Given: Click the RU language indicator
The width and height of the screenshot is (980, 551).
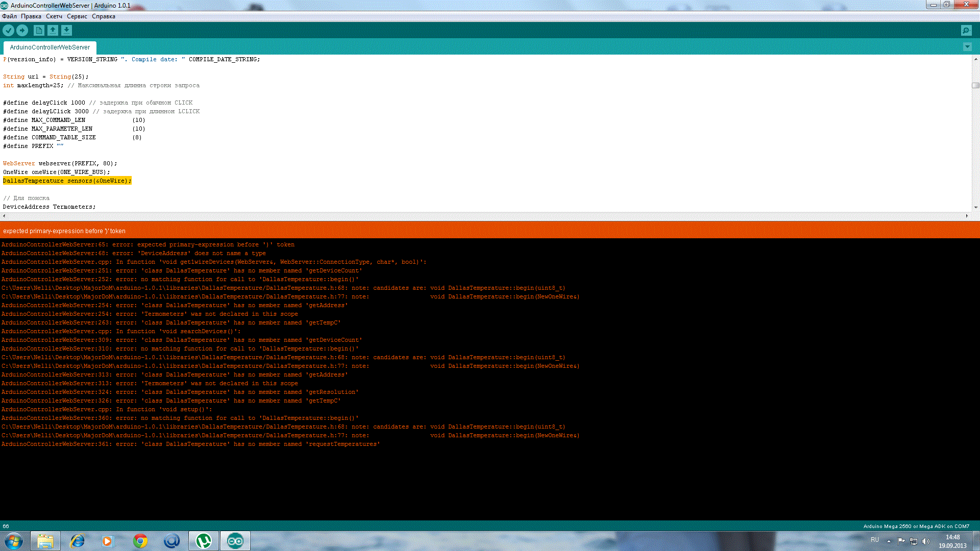Looking at the screenshot, I should click(874, 540).
